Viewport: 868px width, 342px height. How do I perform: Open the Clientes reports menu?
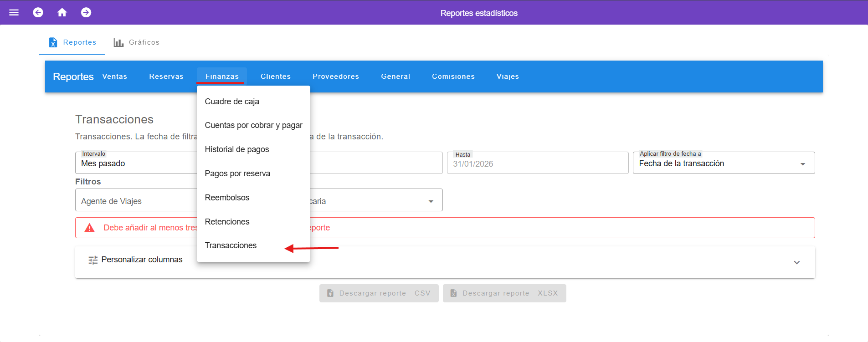click(275, 77)
